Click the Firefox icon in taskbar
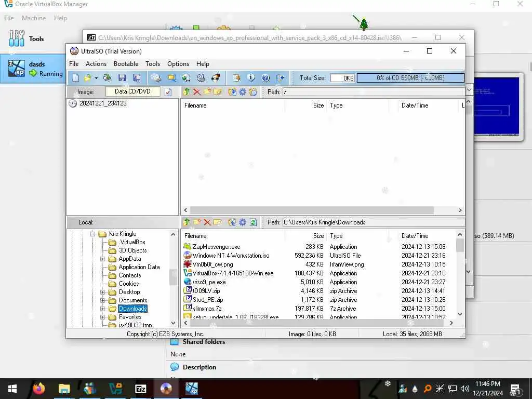532x399 pixels. pos(38,389)
